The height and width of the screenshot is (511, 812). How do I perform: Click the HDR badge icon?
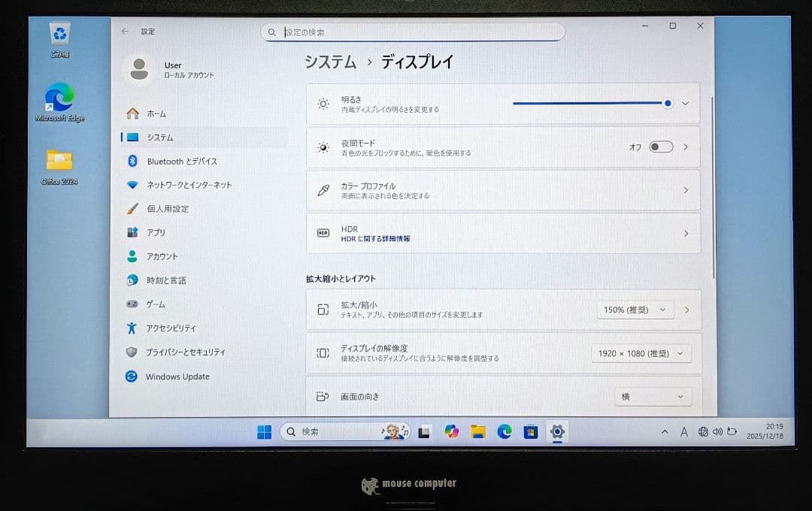click(323, 233)
